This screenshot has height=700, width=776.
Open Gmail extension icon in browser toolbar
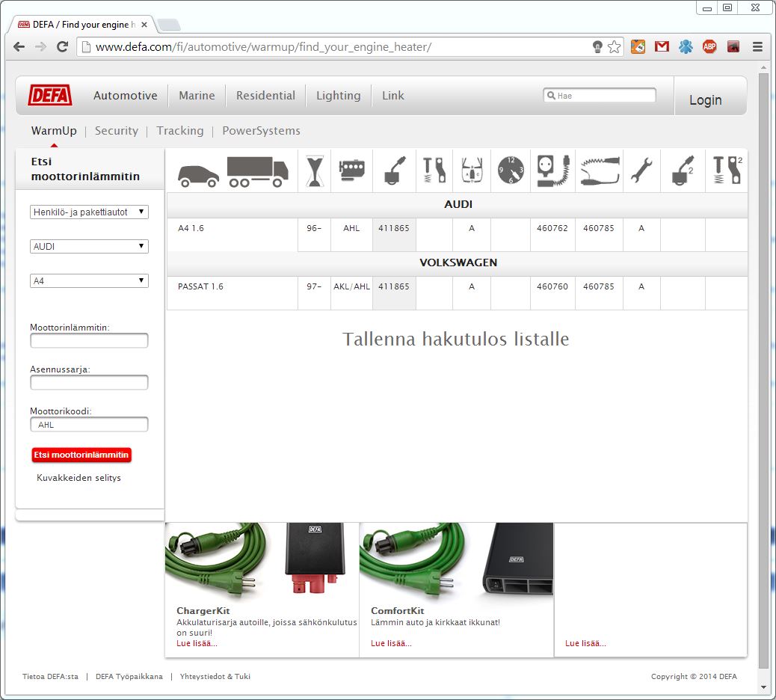pyautogui.click(x=662, y=46)
